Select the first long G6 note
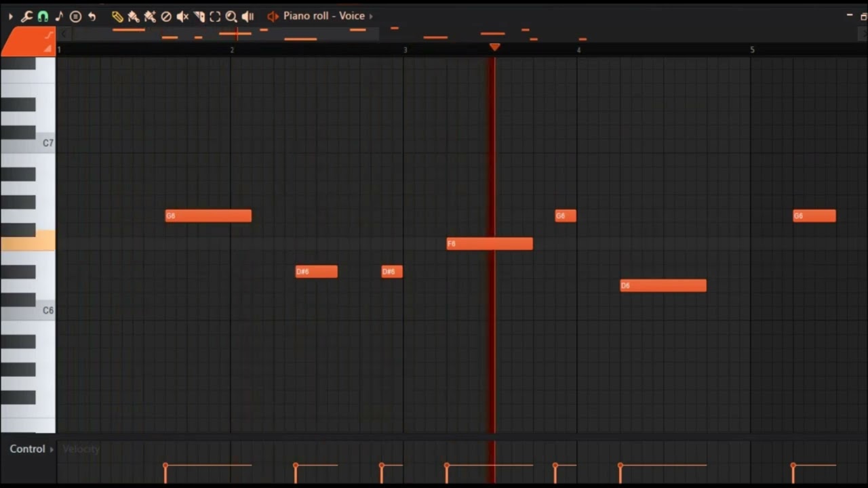 coord(208,216)
